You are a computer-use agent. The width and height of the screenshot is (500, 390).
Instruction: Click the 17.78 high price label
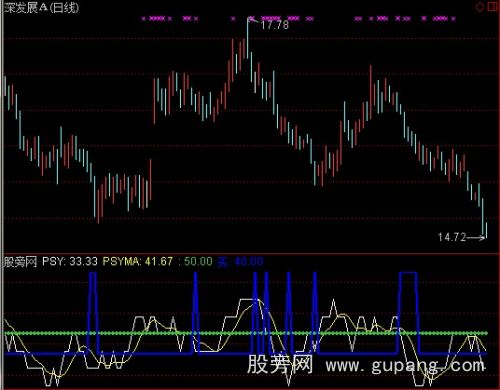click(274, 25)
